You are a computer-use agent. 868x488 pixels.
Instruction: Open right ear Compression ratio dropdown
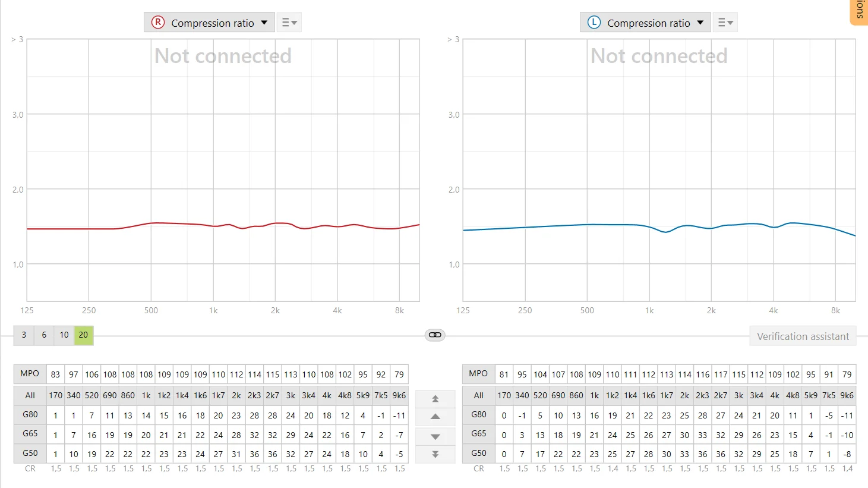point(209,23)
